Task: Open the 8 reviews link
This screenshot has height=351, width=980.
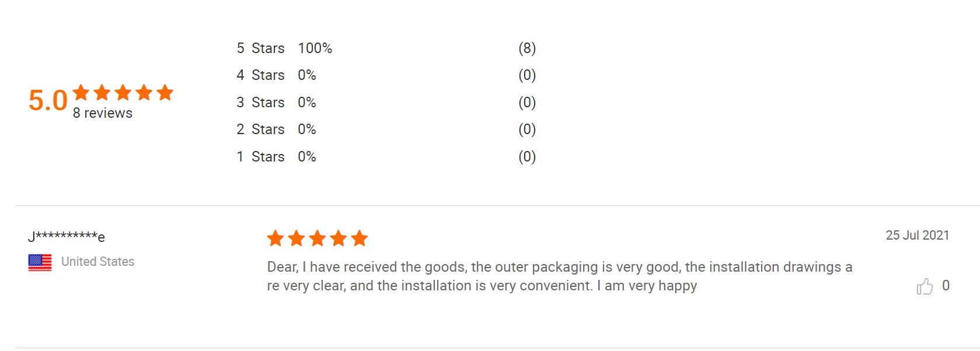Action: click(103, 113)
